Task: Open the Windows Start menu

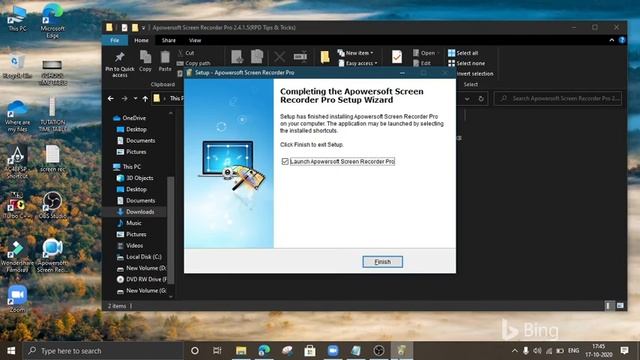Action: (11, 351)
